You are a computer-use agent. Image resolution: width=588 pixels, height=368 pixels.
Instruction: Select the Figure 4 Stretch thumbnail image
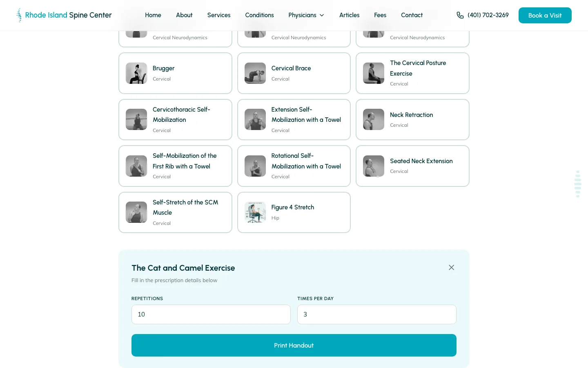[x=255, y=212]
